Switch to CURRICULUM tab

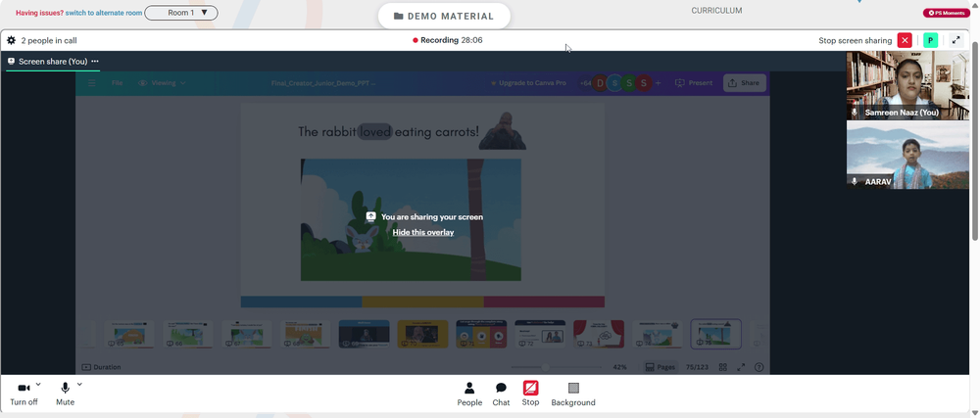tap(716, 11)
